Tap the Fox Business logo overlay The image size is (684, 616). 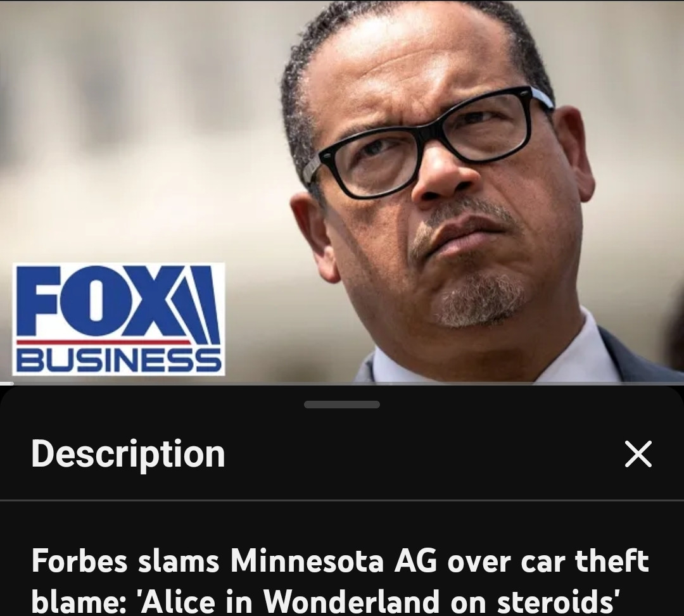coord(118,318)
